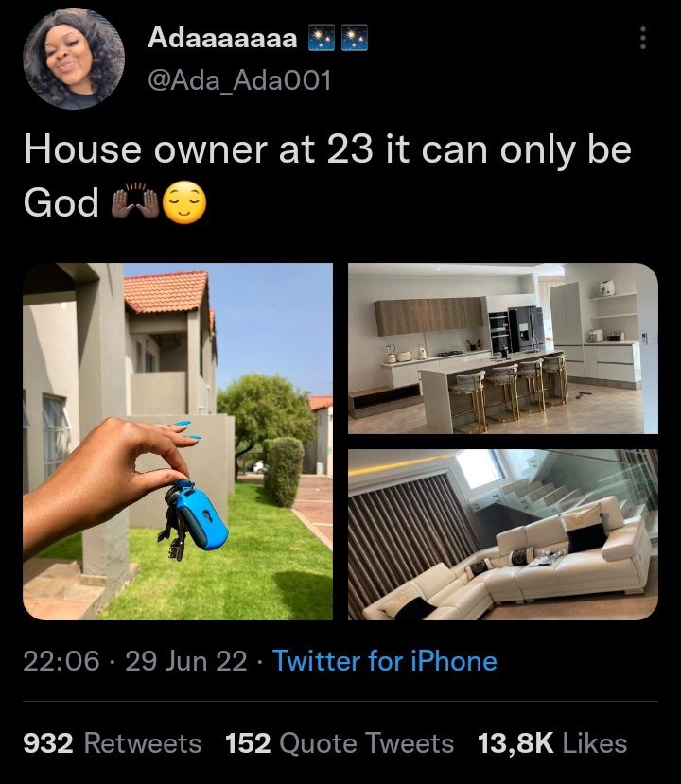
Task: Click the second sparkle emoji beside the name
Action: [x=355, y=38]
